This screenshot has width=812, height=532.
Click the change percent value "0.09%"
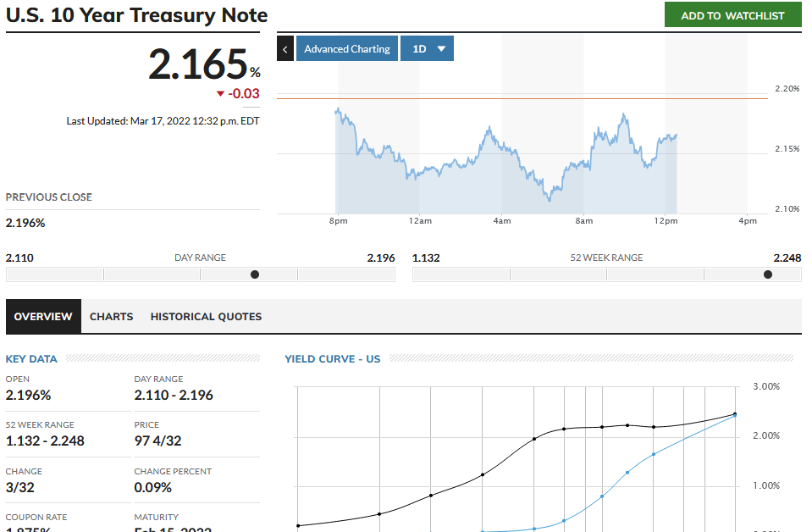[152, 487]
